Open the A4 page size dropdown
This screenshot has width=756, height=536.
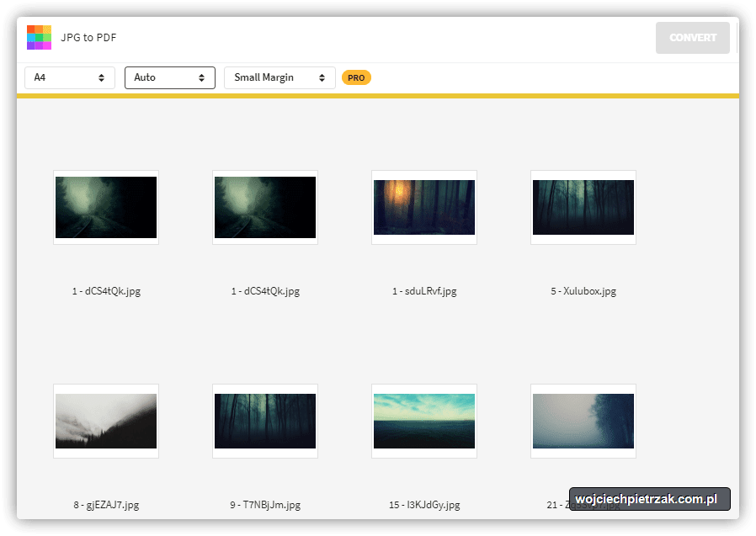pos(70,77)
